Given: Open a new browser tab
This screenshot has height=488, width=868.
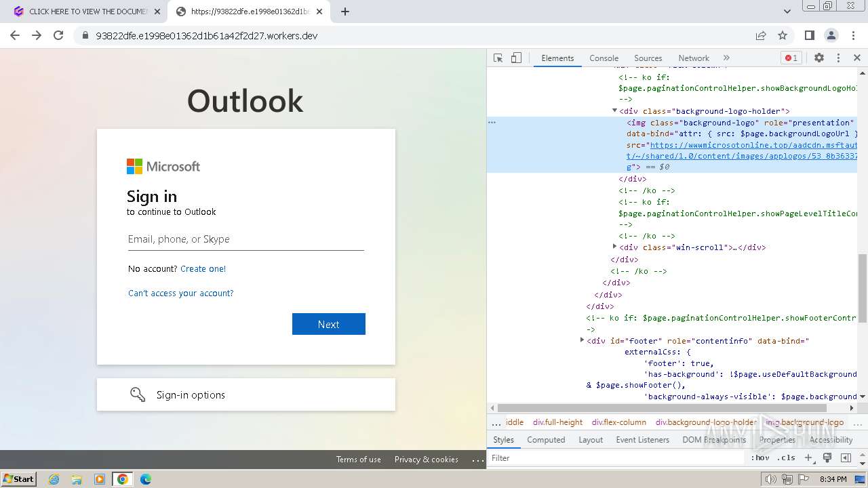Looking at the screenshot, I should tap(345, 12).
